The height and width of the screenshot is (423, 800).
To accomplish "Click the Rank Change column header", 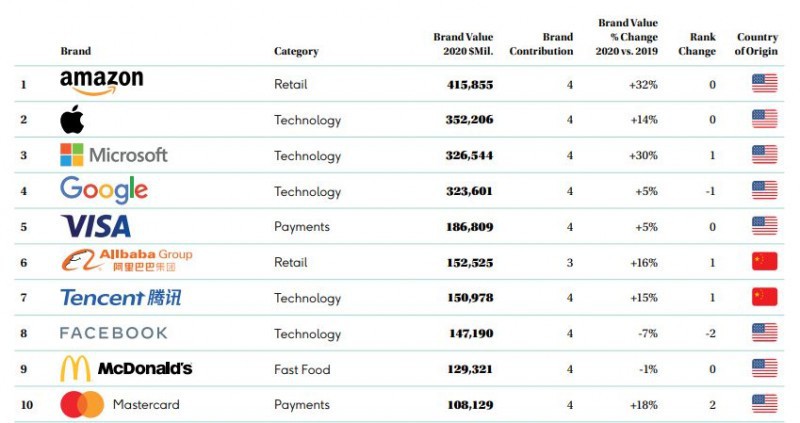I will (x=695, y=44).
